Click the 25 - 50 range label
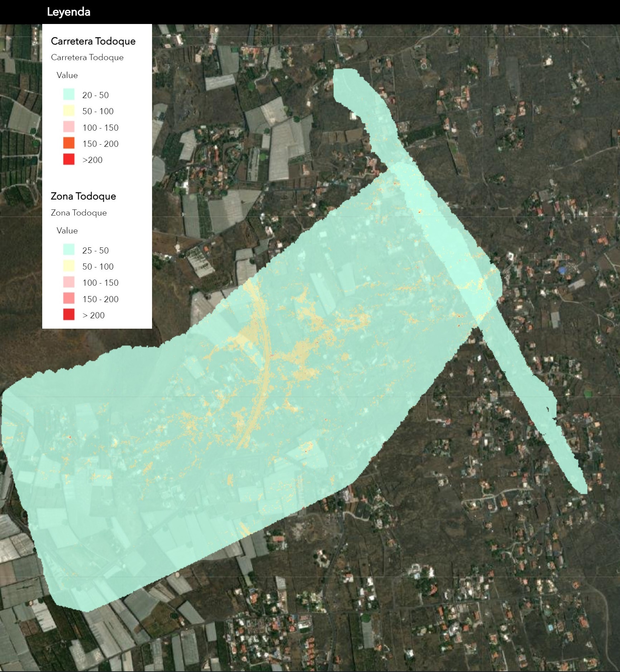 [95, 251]
